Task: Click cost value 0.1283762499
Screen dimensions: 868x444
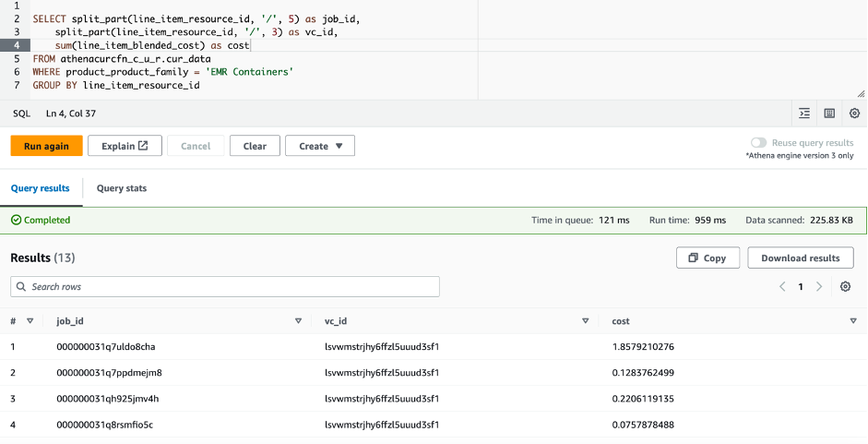Action: [643, 373]
